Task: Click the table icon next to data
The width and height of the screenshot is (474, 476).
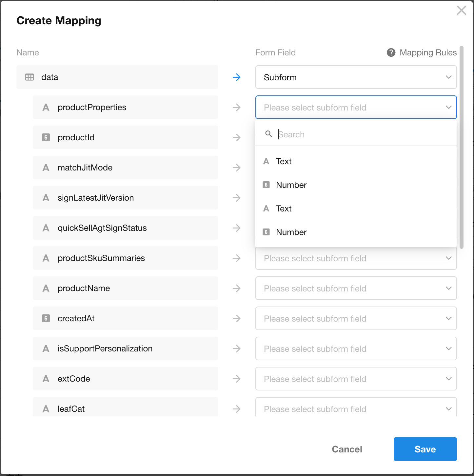Action: [30, 77]
